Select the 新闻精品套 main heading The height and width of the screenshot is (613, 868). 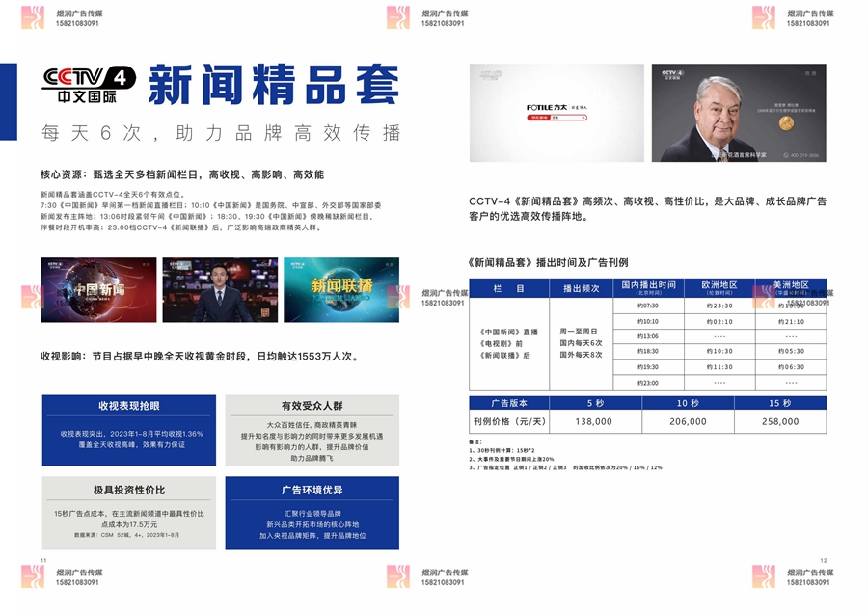pyautogui.click(x=274, y=84)
